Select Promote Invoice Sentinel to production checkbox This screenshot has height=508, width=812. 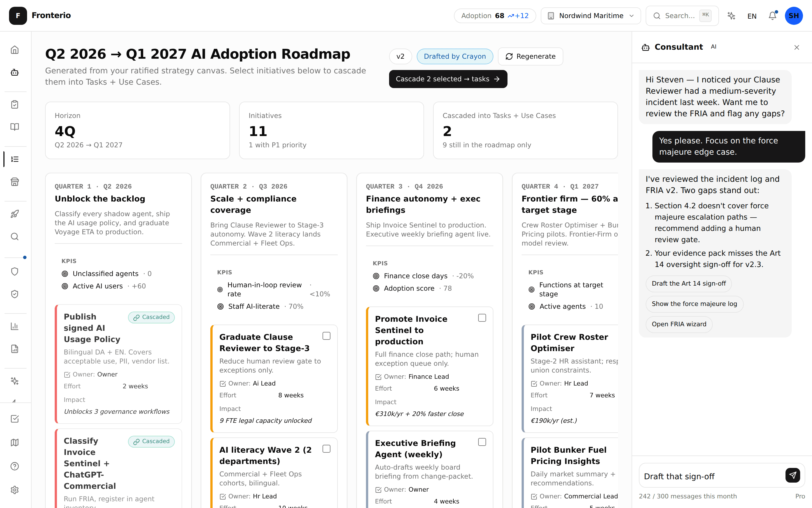(x=482, y=318)
